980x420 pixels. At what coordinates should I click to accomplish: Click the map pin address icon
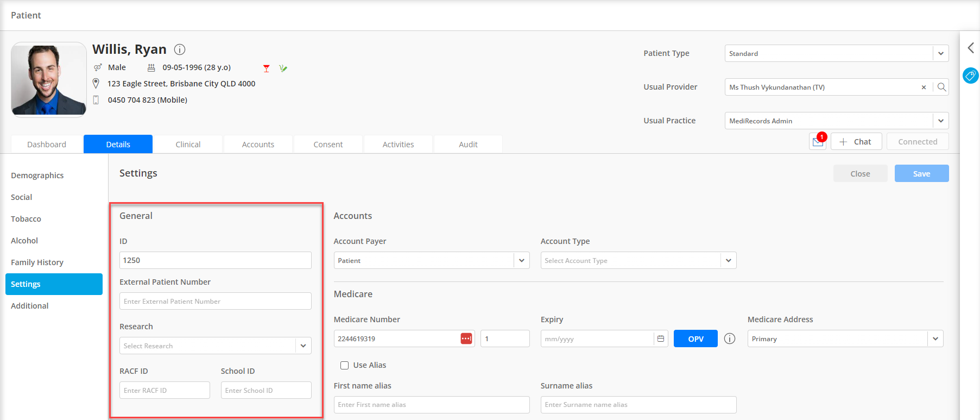point(96,83)
